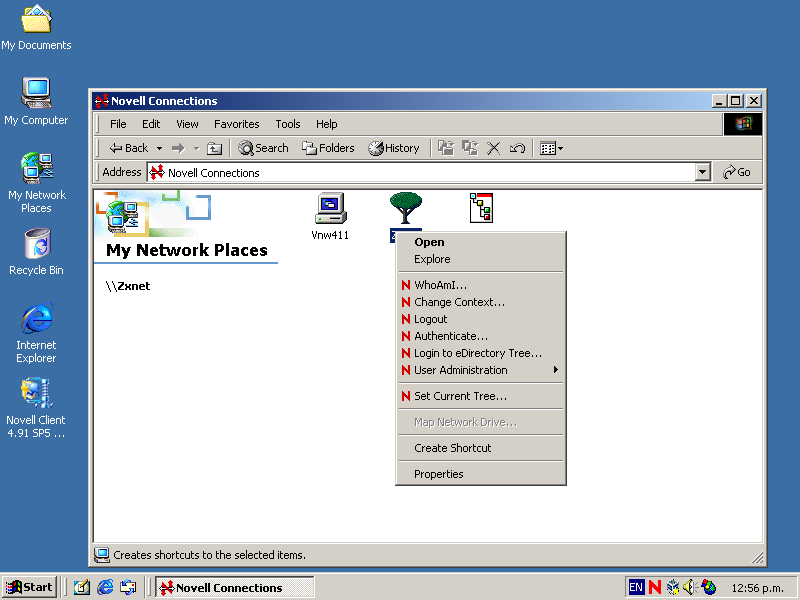800x600 pixels.
Task: Click the Internet Explorer desktop icon
Action: [x=36, y=333]
